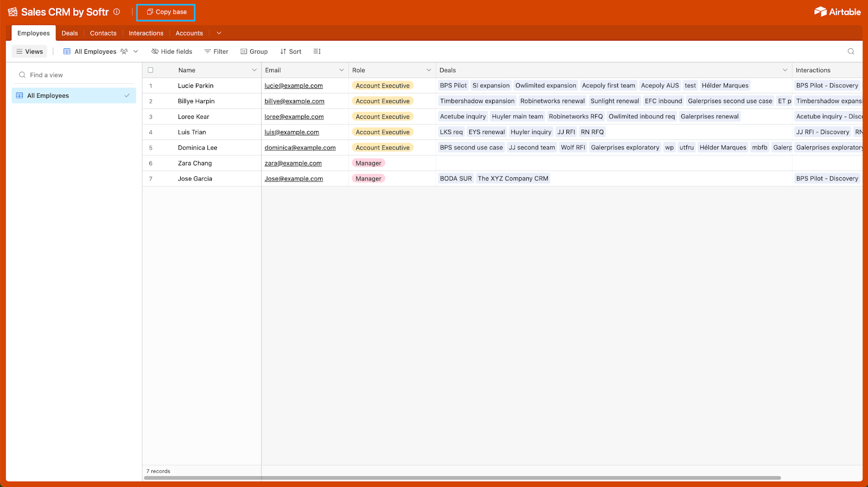Viewport: 868px width, 487px height.
Task: Click the Timbershadow expansion deal chip
Action: coord(477,101)
